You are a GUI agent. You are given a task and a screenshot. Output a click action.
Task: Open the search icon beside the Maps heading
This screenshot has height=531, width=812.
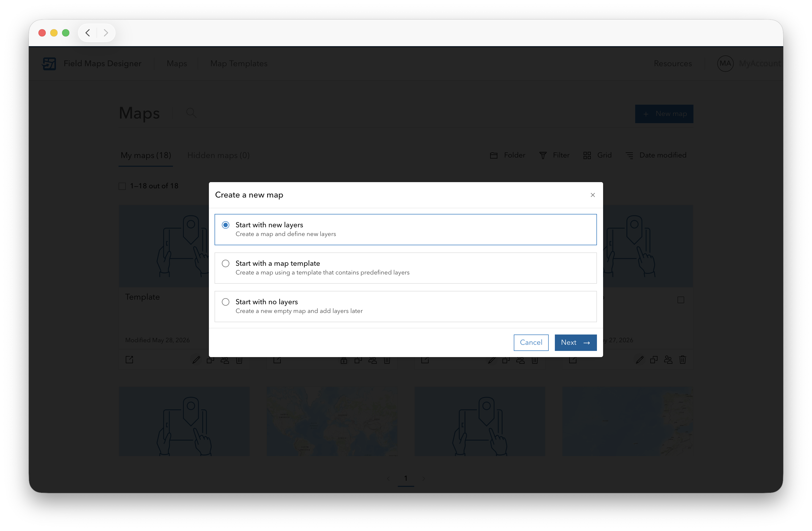(191, 113)
